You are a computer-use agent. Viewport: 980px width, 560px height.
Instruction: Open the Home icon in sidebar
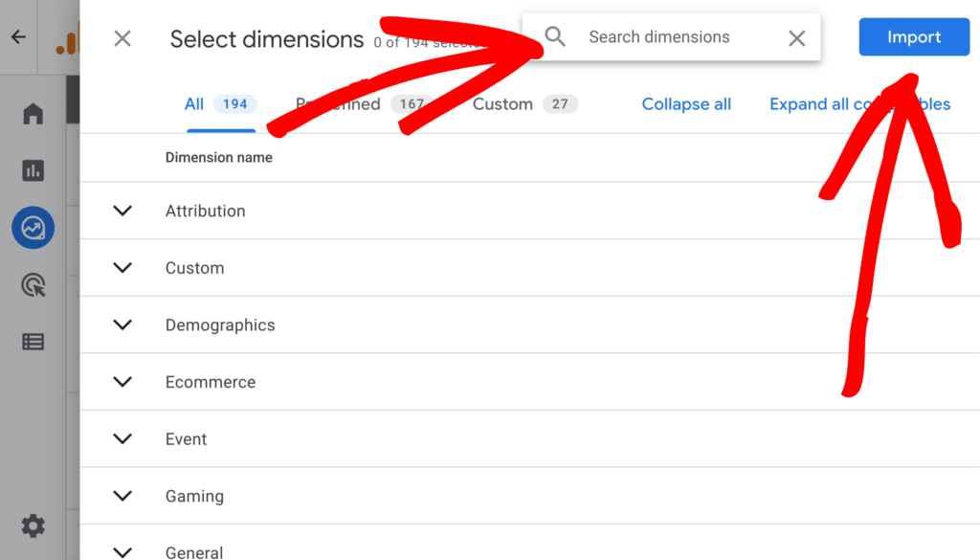(x=33, y=113)
